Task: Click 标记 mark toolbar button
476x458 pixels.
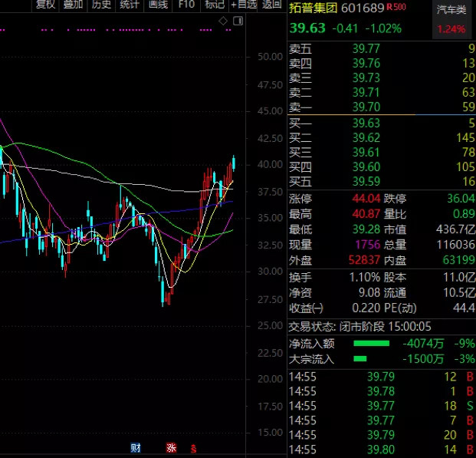Action: point(215,5)
